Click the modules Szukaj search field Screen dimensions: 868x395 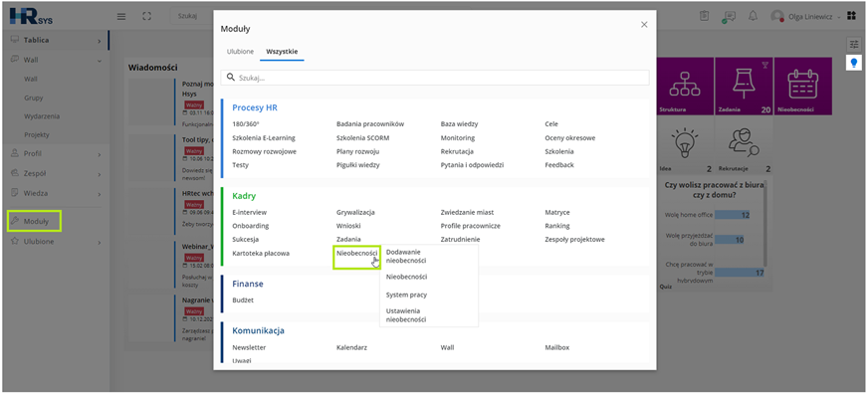click(x=435, y=78)
